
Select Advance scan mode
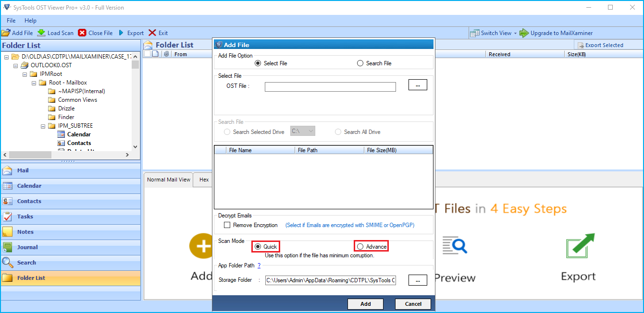pyautogui.click(x=360, y=247)
